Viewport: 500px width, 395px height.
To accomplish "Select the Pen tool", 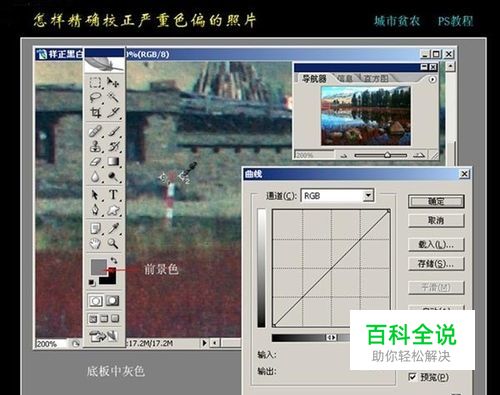I will 95,210.
